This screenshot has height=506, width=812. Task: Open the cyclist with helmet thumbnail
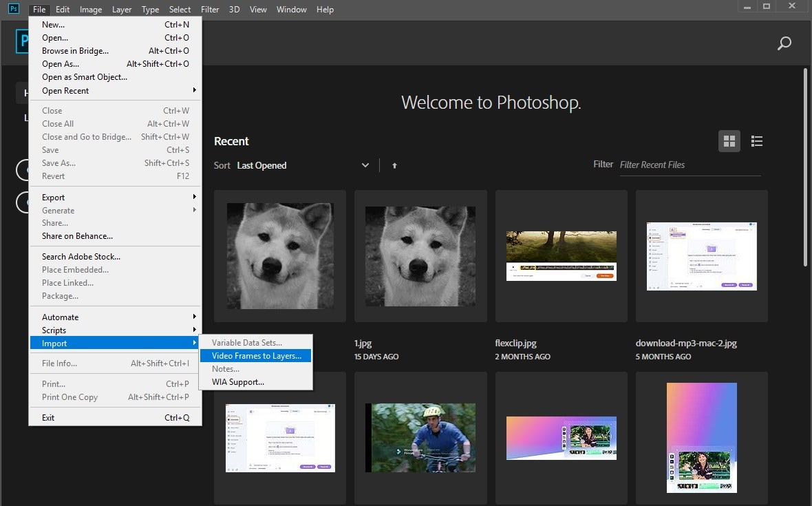point(420,438)
